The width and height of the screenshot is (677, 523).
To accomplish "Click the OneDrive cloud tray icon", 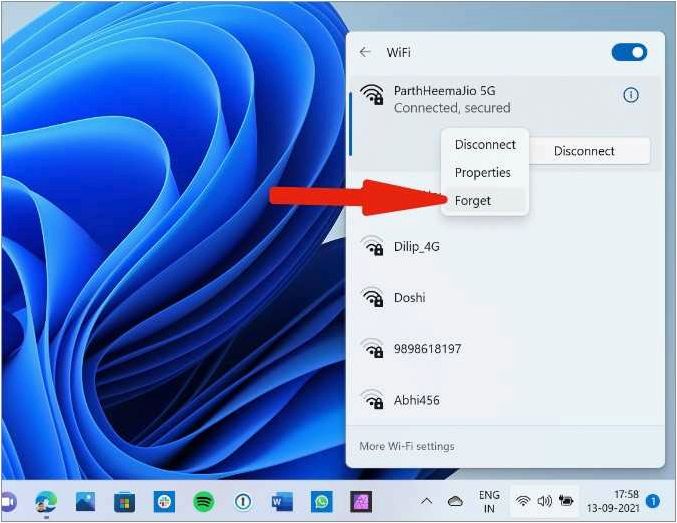I will tap(455, 501).
